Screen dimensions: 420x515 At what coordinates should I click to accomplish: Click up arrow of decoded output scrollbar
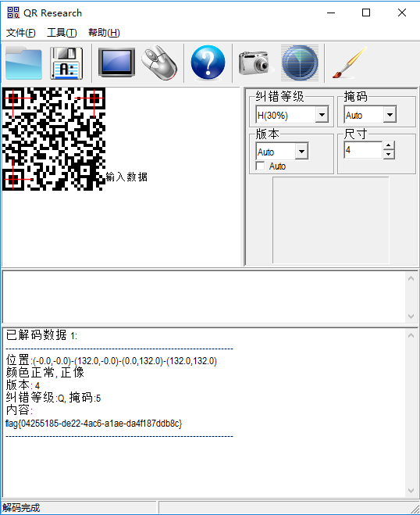[411, 335]
